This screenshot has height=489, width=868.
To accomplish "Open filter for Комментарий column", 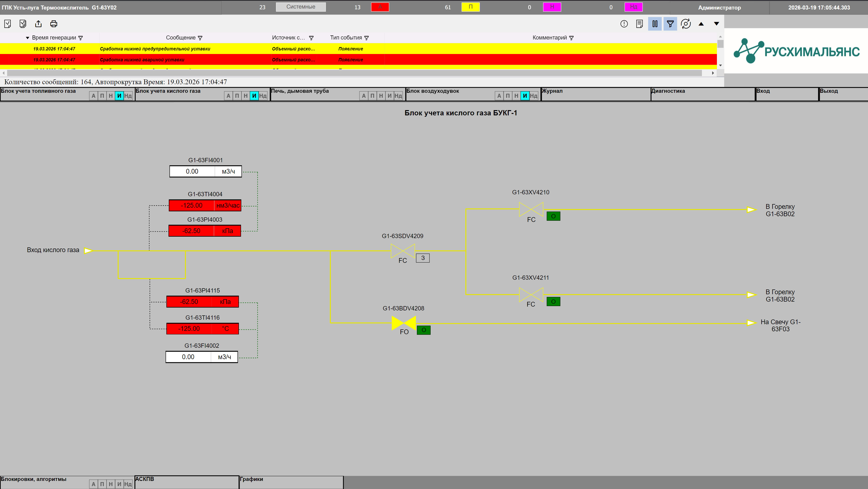I will pyautogui.click(x=572, y=38).
